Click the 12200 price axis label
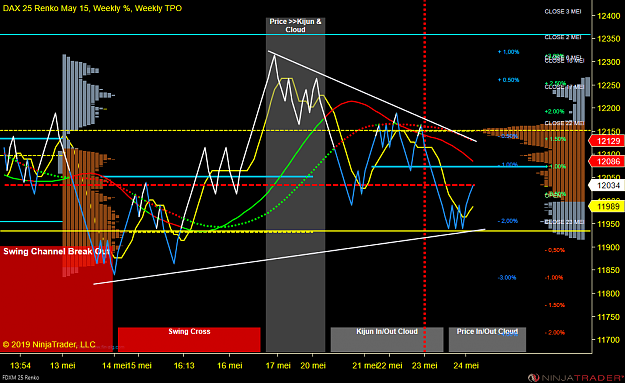Image resolution: width=625 pixels, height=383 pixels. tap(609, 108)
